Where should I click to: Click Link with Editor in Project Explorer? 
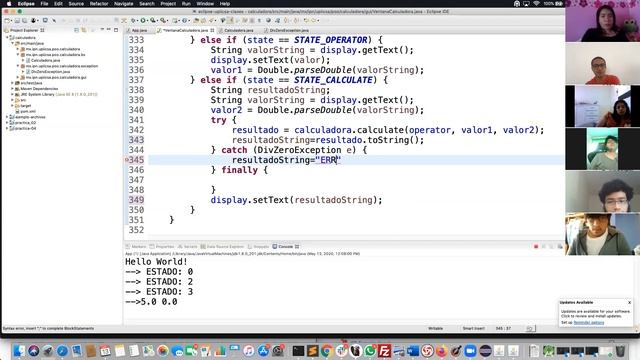click(84, 30)
